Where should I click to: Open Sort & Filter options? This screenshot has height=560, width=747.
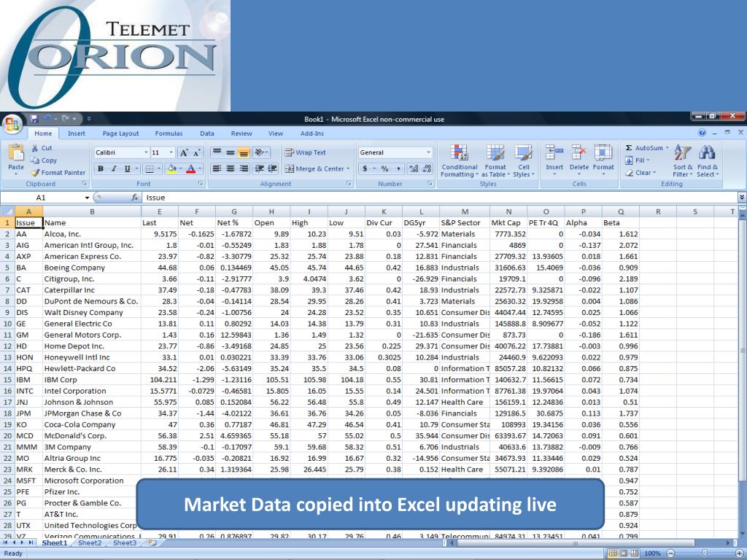click(683, 161)
